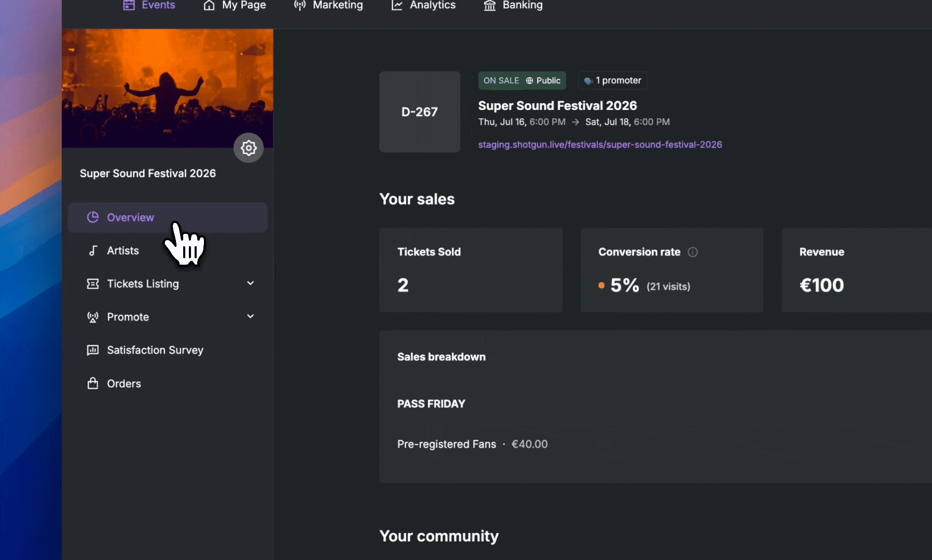Click the promoter avatar icon
This screenshot has height=560, width=932.
(x=588, y=81)
